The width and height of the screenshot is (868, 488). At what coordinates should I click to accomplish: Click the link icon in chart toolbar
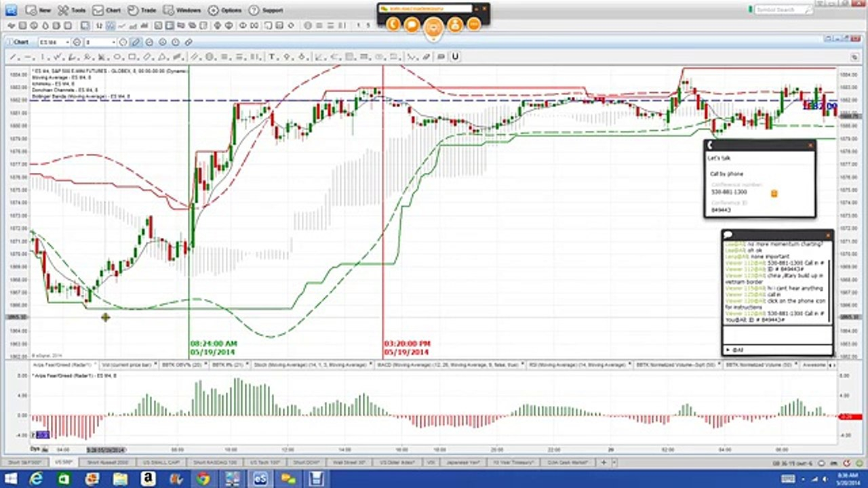(188, 42)
